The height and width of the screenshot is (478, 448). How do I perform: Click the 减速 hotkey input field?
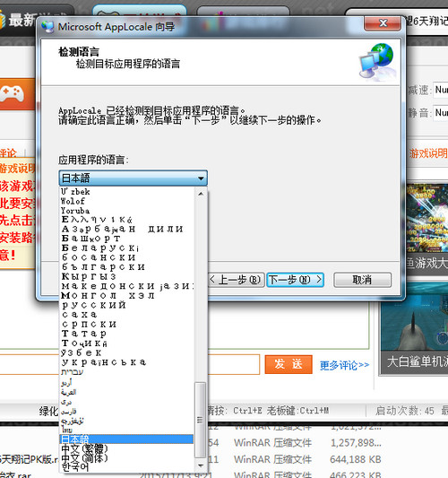pos(441,90)
